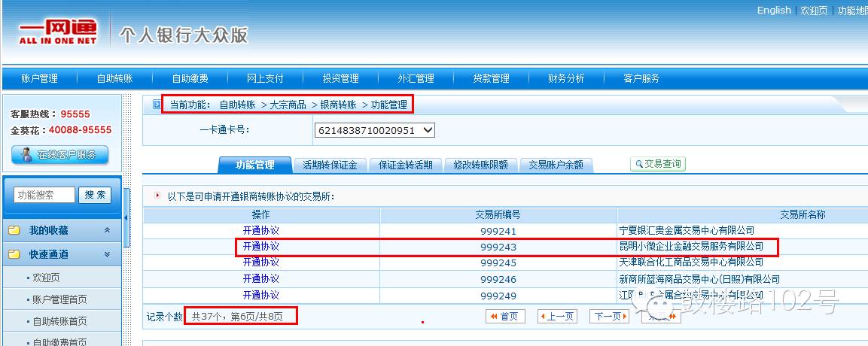Collapse the 我的收藏 section chevron
Viewport: 868px width, 346px height.
coord(108,230)
